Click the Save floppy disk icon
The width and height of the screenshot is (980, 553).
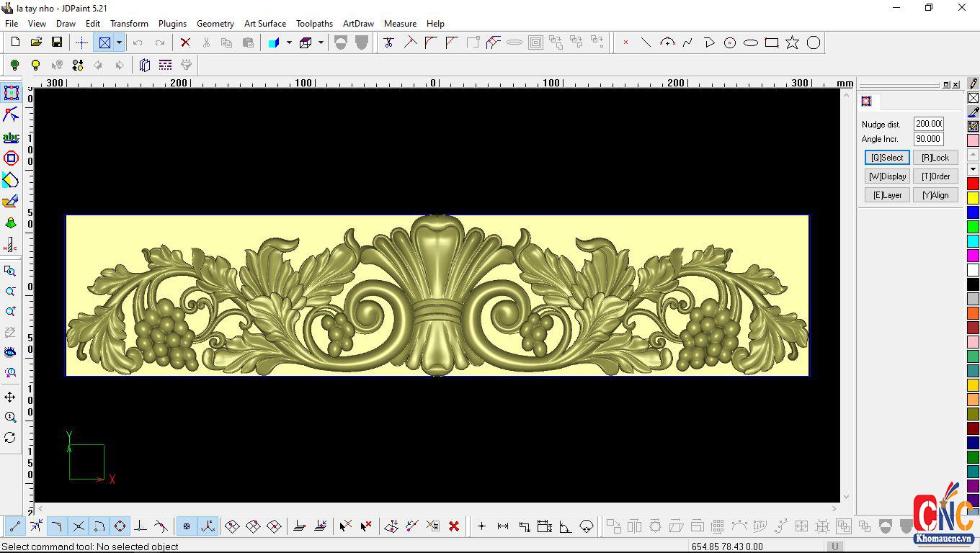pyautogui.click(x=56, y=42)
